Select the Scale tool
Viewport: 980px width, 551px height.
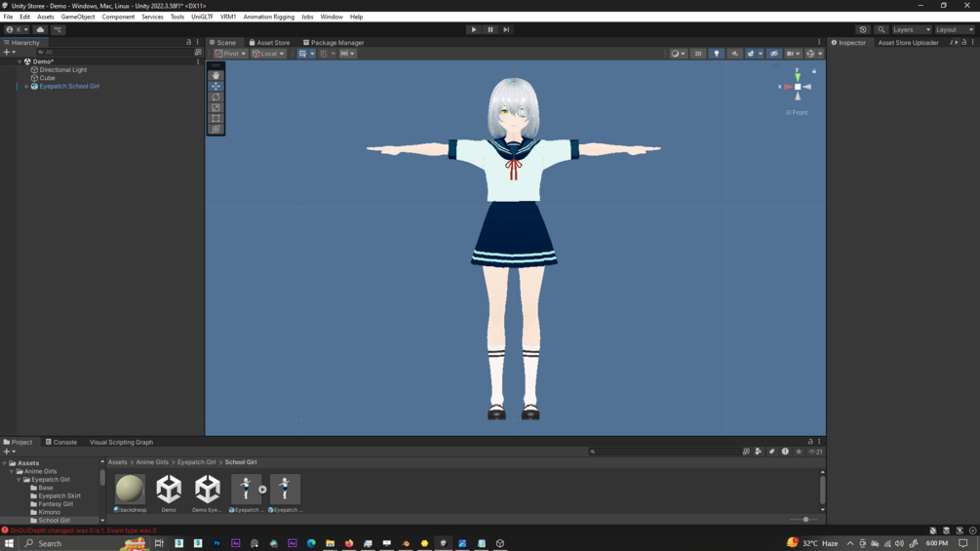pos(216,107)
